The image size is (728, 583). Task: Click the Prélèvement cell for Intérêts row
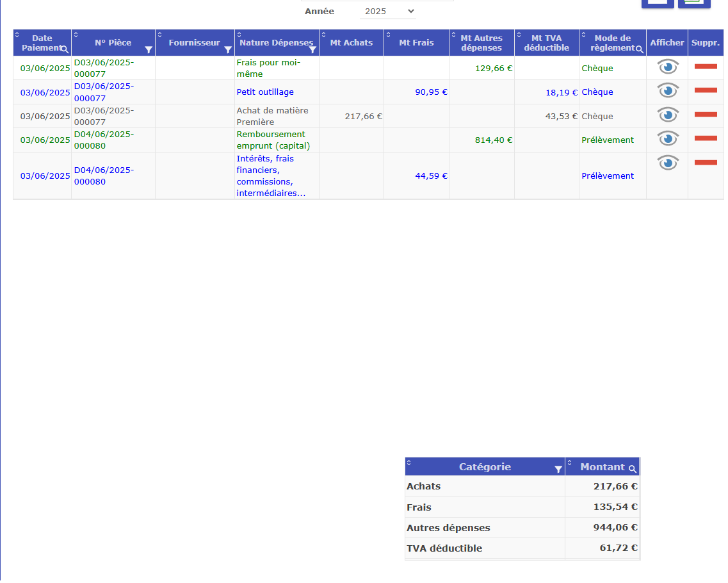pos(608,176)
